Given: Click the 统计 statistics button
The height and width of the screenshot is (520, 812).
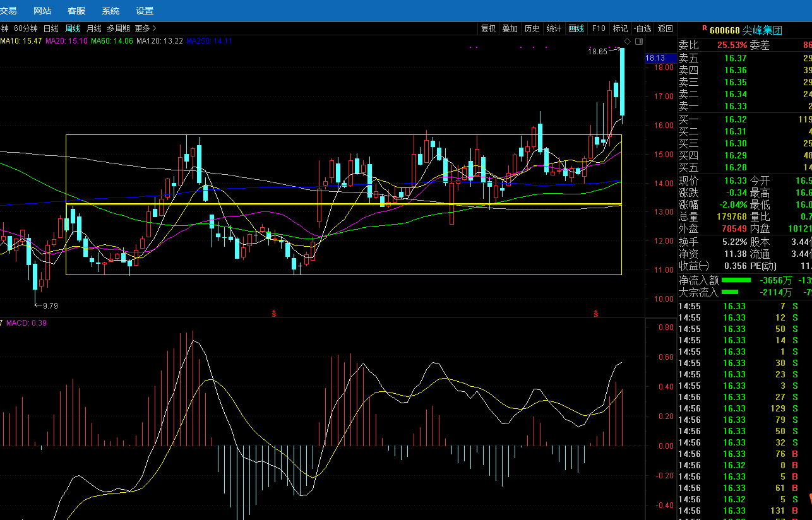Looking at the screenshot, I should point(554,28).
